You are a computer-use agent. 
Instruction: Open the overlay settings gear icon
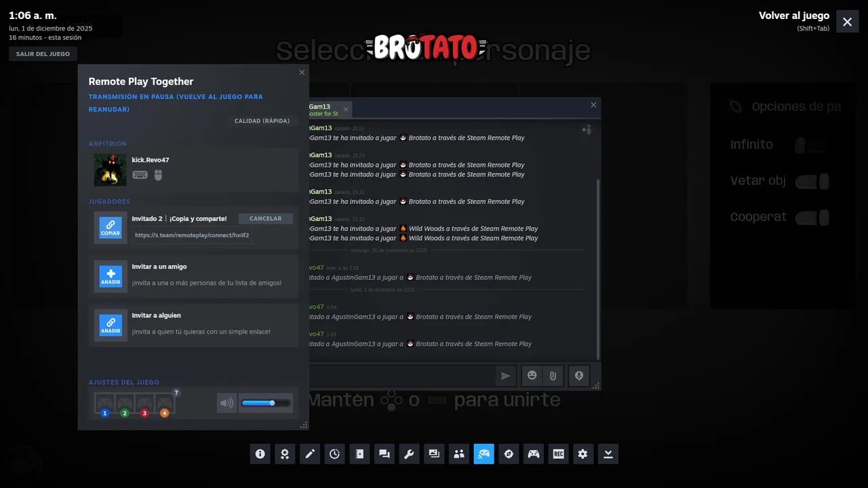point(583,454)
